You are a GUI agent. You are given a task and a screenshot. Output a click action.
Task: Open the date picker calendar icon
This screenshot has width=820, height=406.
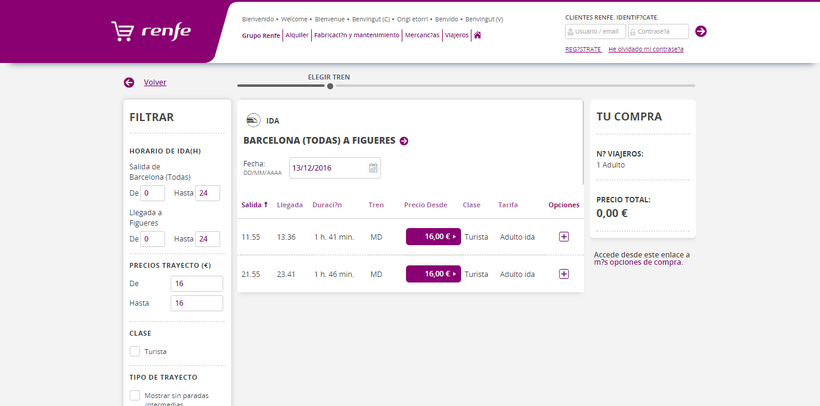373,168
